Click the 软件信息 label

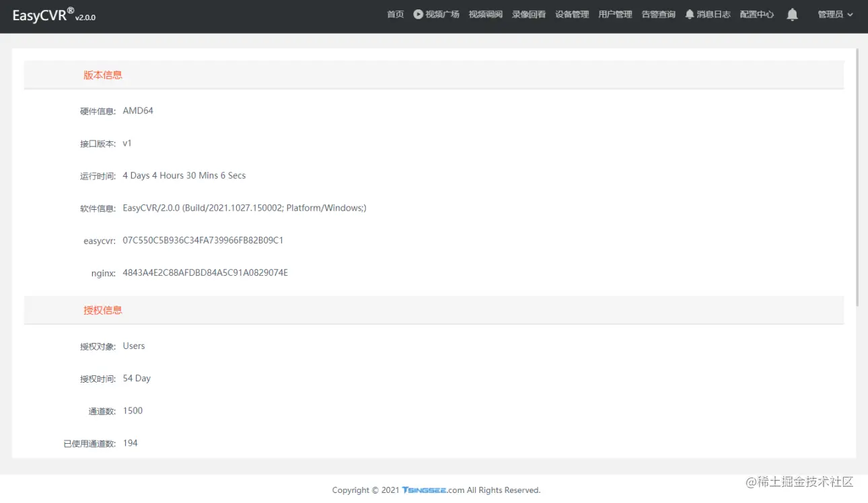[x=98, y=208]
